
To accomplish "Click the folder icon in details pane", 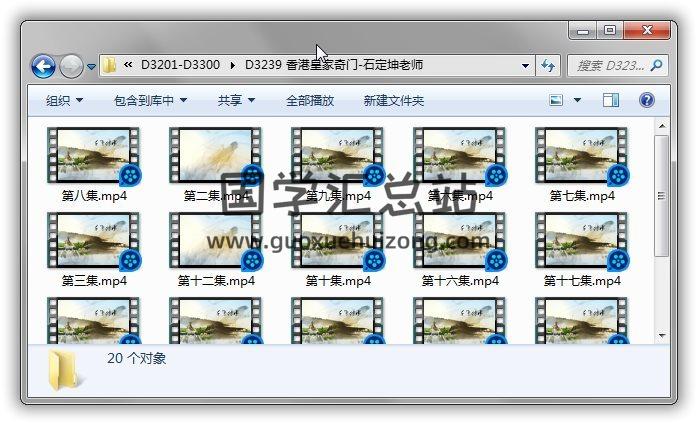I will click(65, 370).
